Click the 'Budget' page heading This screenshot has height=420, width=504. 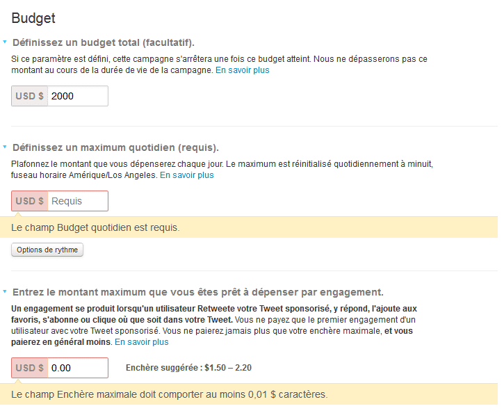point(33,18)
